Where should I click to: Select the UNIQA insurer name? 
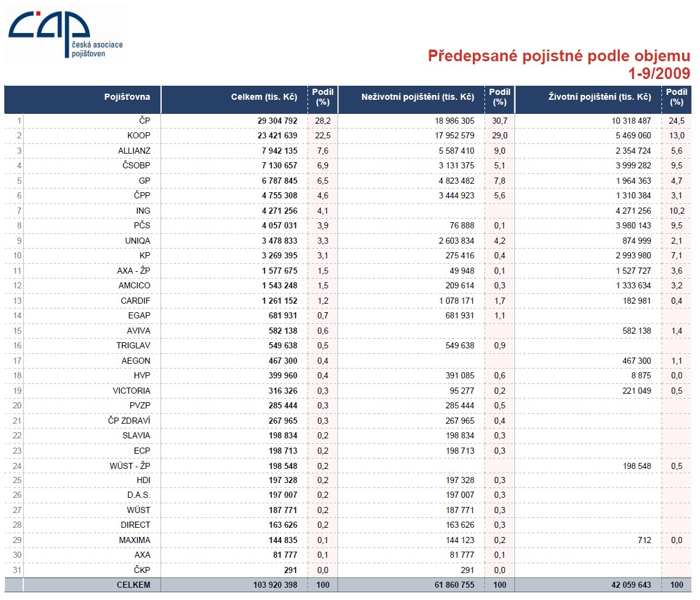click(x=137, y=241)
